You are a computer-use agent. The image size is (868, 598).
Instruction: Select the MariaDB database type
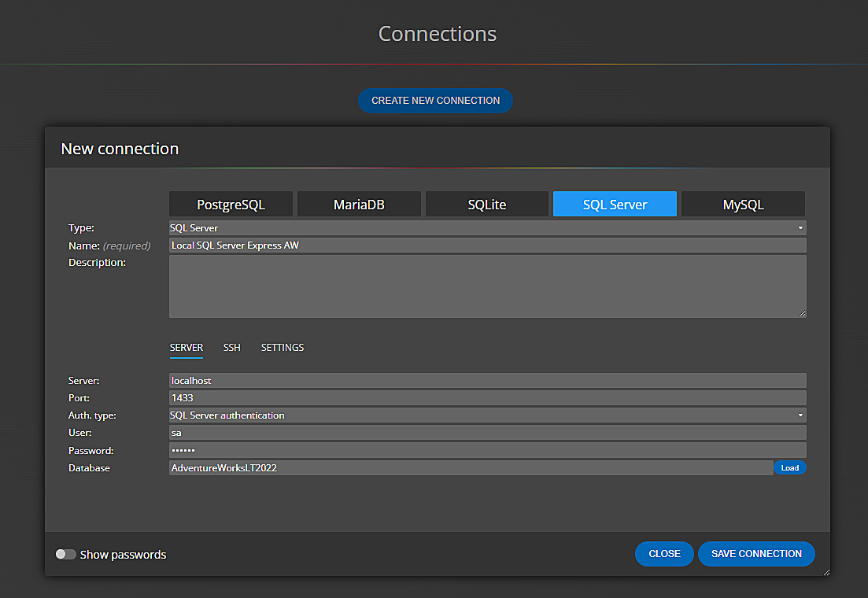[358, 203]
